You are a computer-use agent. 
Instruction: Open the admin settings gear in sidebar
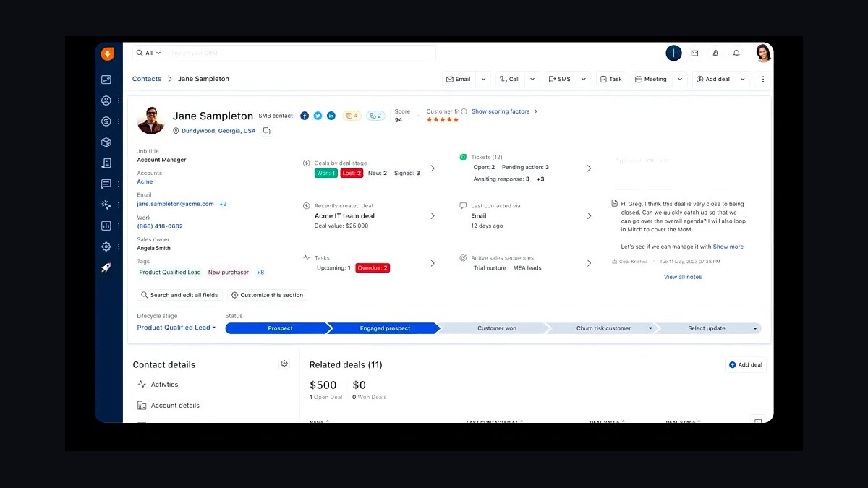[106, 247]
